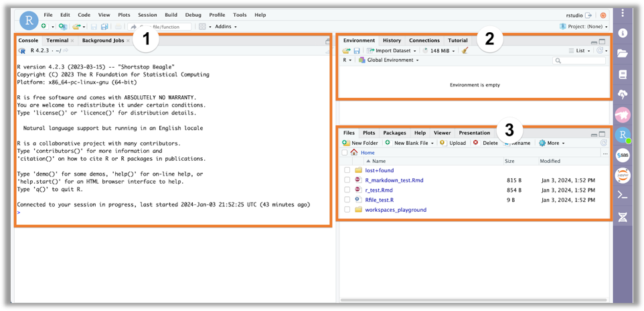Click the Save all documents icon
The image size is (644, 311).
pyautogui.click(x=104, y=26)
